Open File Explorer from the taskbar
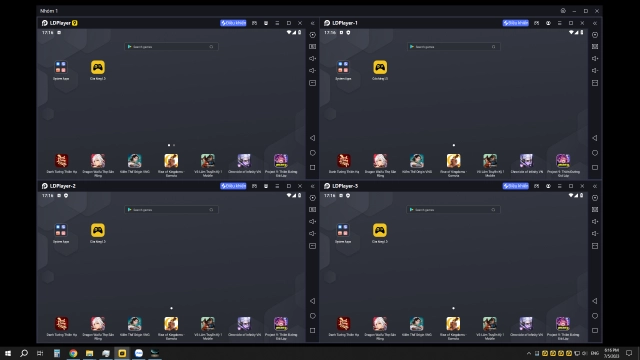 tap(89, 353)
